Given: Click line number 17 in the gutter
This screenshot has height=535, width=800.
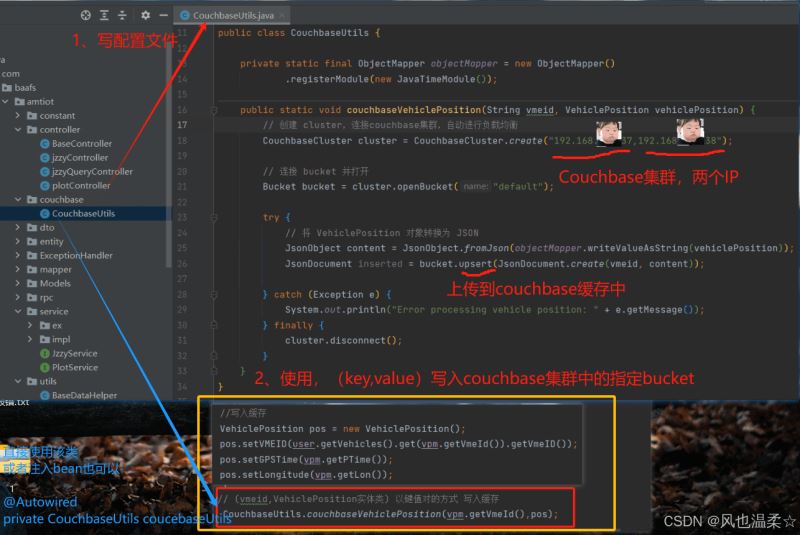Looking at the screenshot, I should point(182,125).
